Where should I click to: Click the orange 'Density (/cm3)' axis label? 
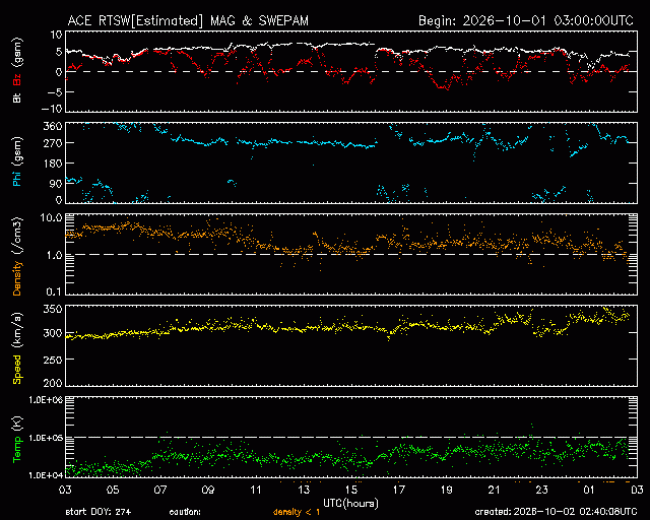[17, 256]
